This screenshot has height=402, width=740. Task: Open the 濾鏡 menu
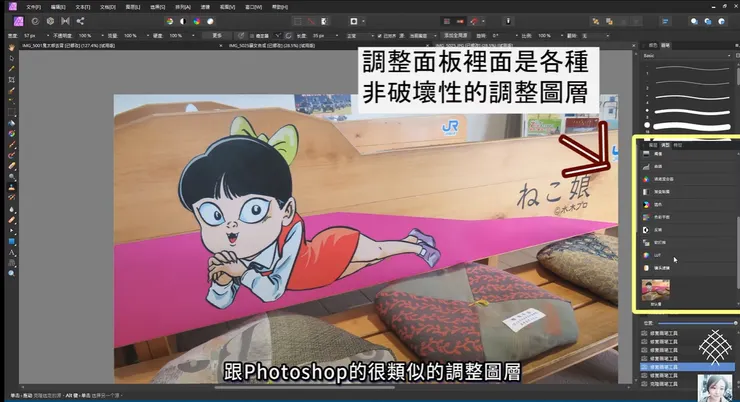pyautogui.click(x=205, y=7)
